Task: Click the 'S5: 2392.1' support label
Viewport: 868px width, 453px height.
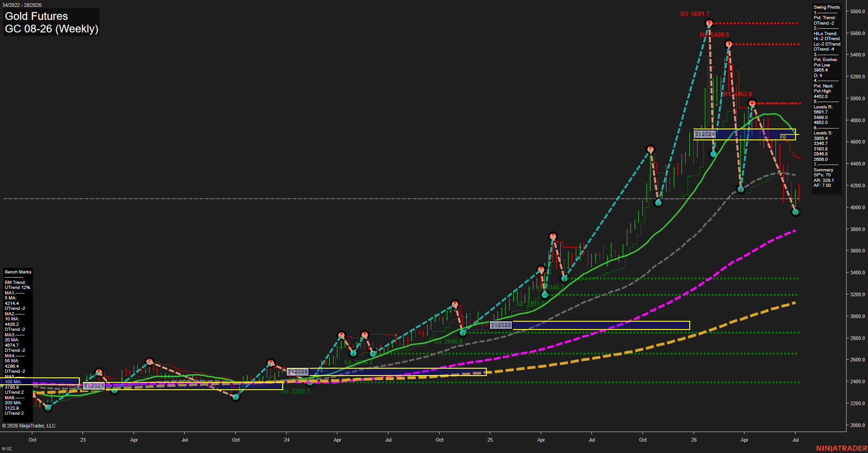Action: (295, 391)
